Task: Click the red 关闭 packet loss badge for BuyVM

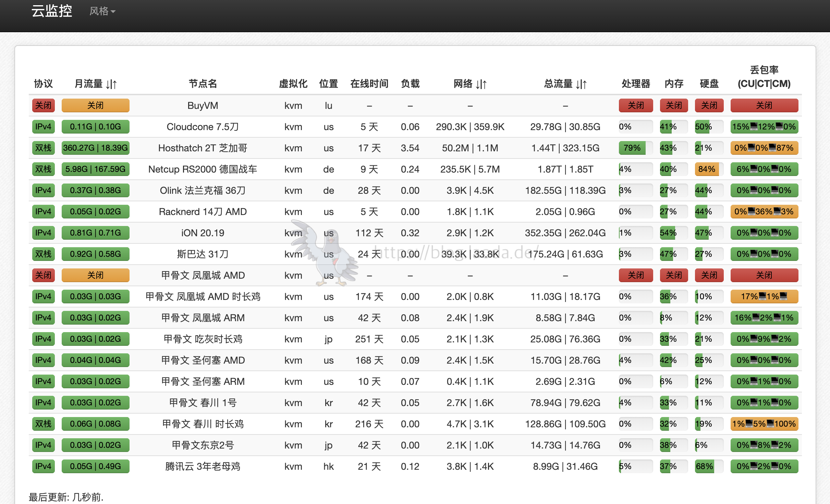Action: 764,105
